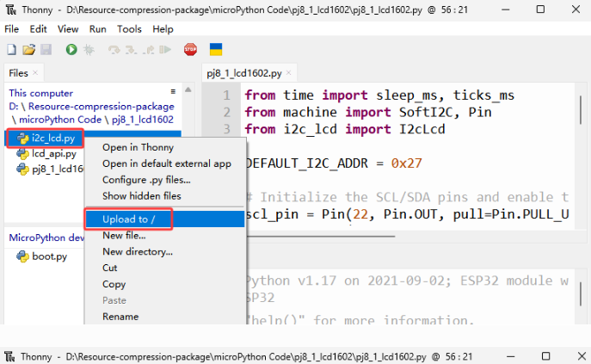591x364 pixels.
Task: Click the Step over debug icon
Action: (114, 50)
